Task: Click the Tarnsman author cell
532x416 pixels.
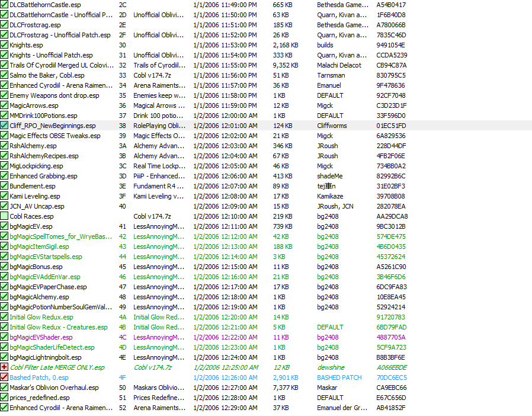Action: (331, 75)
